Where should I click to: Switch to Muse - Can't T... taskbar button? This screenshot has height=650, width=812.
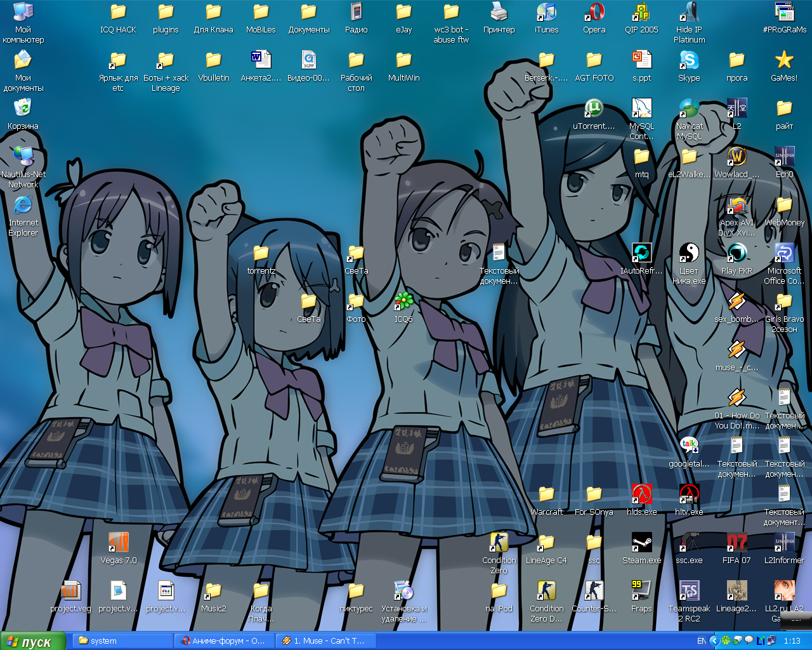click(x=326, y=641)
